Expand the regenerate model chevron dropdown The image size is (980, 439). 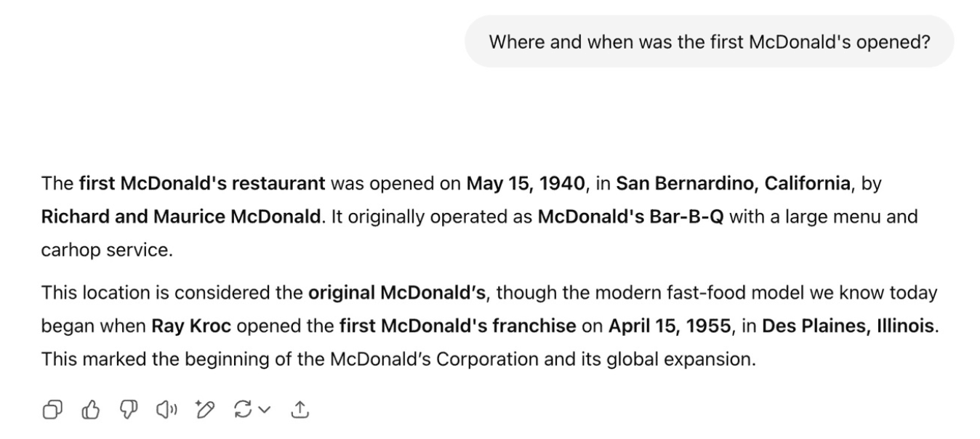point(265,411)
